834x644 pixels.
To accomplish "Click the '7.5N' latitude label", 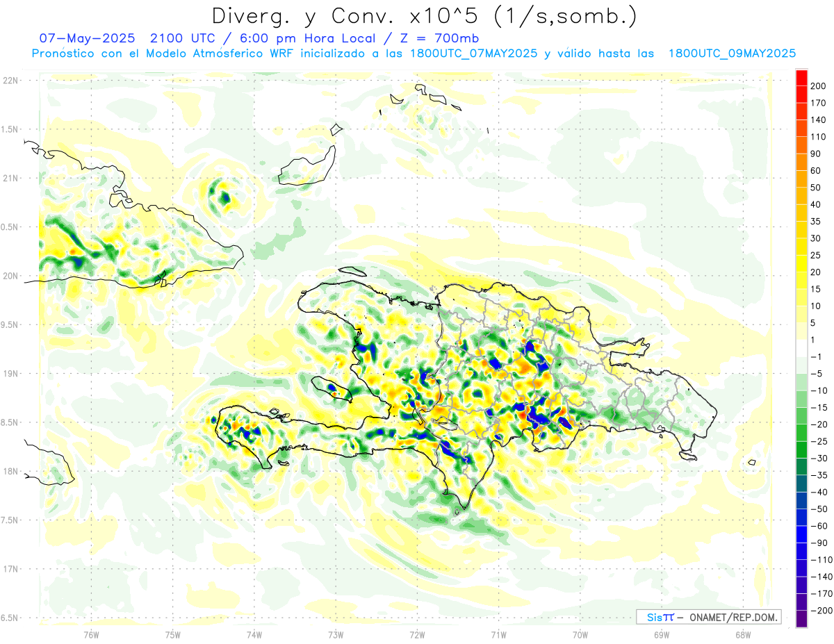I will [10, 520].
